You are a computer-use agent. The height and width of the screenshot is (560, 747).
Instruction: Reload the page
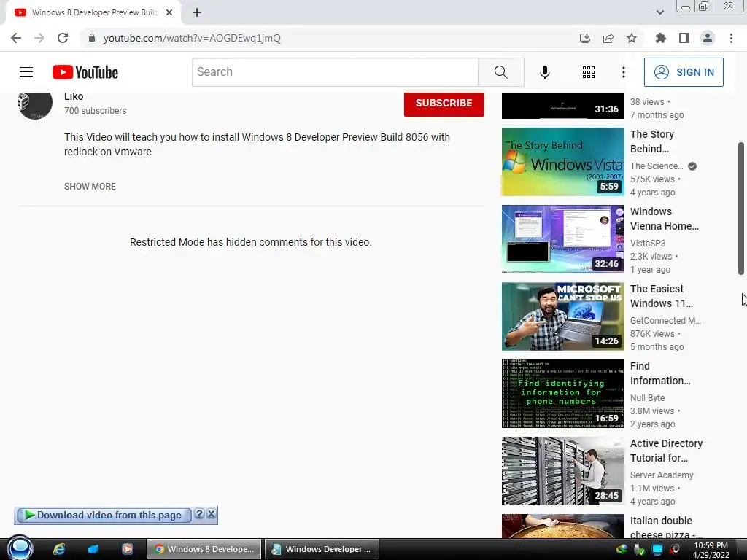63,38
